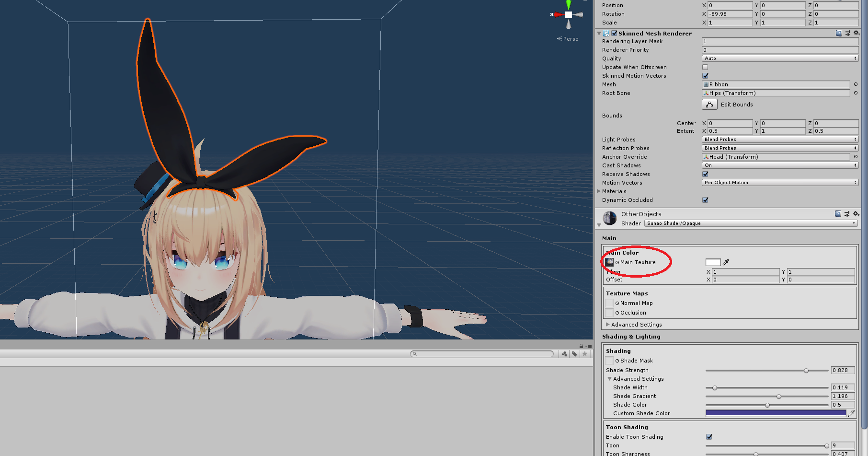Click Search by Label tag icon

click(574, 354)
